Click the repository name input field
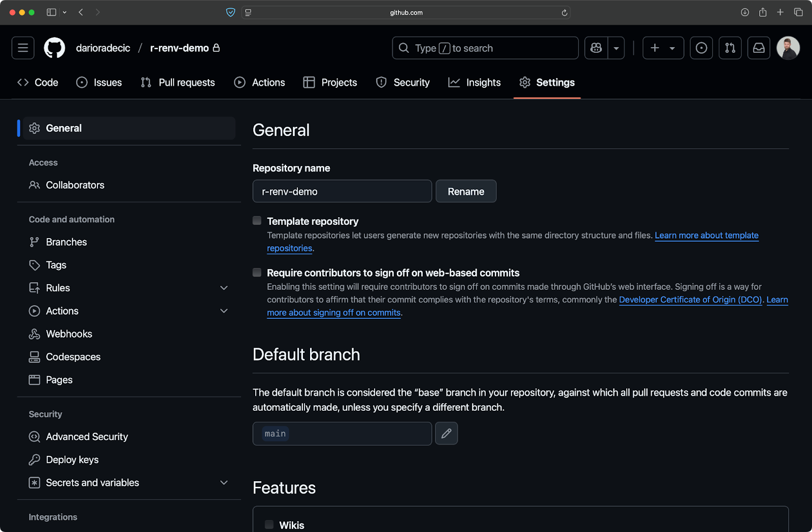This screenshot has height=532, width=812. (342, 191)
